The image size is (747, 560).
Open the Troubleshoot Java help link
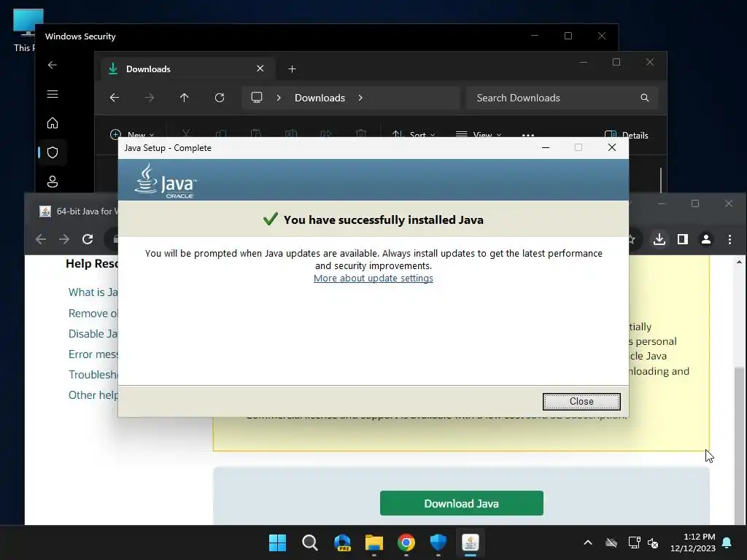(93, 375)
